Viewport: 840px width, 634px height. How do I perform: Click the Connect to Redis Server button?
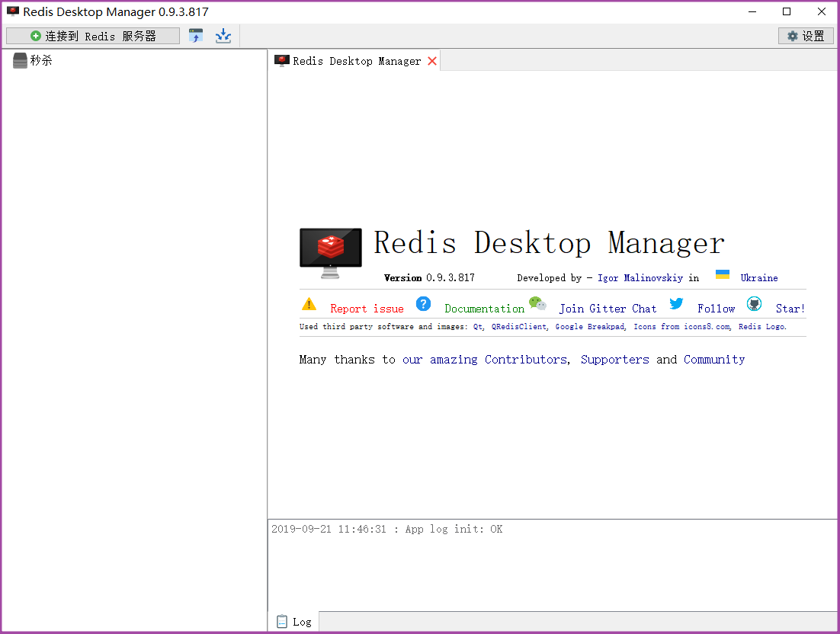[93, 36]
